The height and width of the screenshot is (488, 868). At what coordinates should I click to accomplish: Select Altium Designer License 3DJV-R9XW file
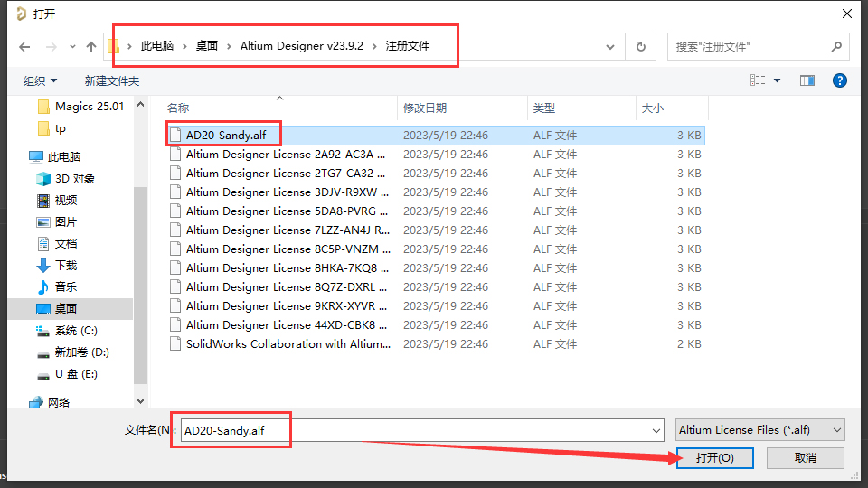coord(436,192)
